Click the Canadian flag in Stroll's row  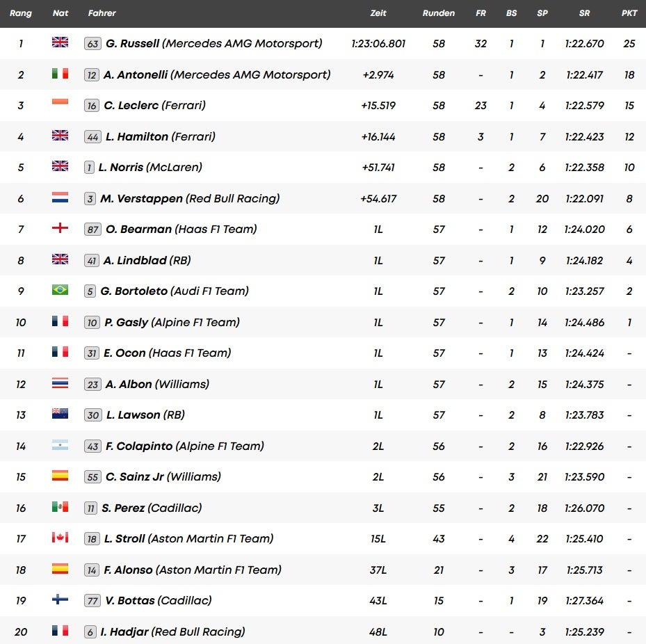[60, 538]
